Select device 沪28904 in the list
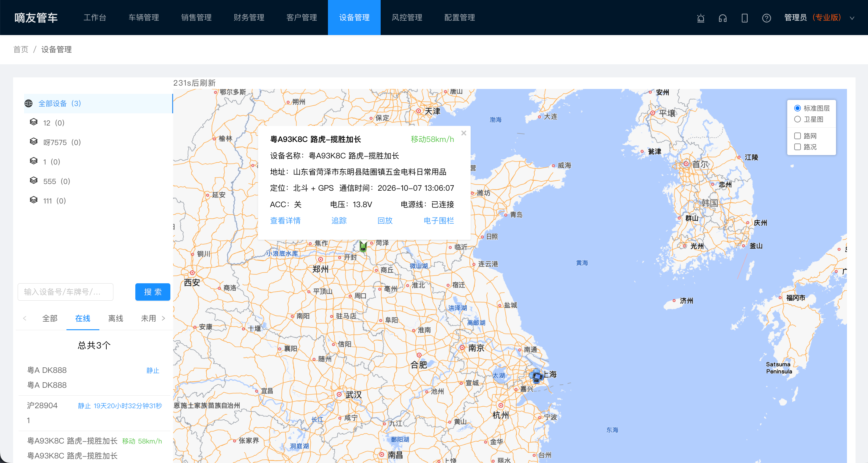This screenshot has width=868, height=463. point(95,413)
